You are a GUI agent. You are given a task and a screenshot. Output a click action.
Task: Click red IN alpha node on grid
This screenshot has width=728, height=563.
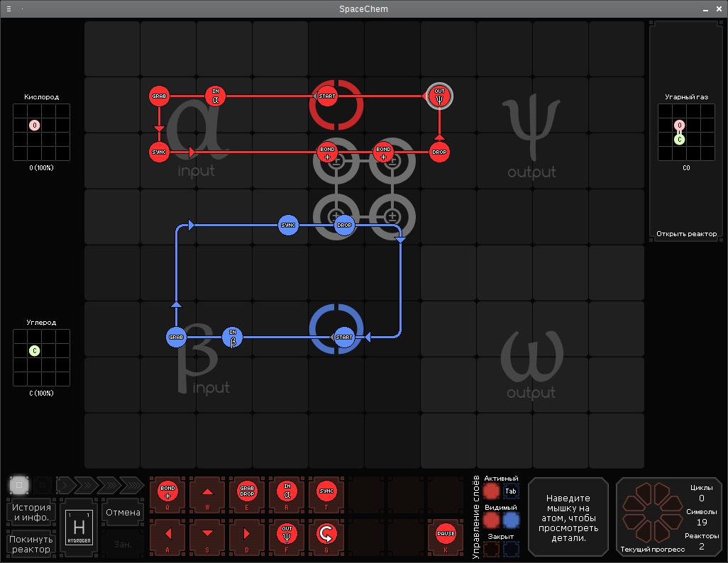click(x=216, y=96)
